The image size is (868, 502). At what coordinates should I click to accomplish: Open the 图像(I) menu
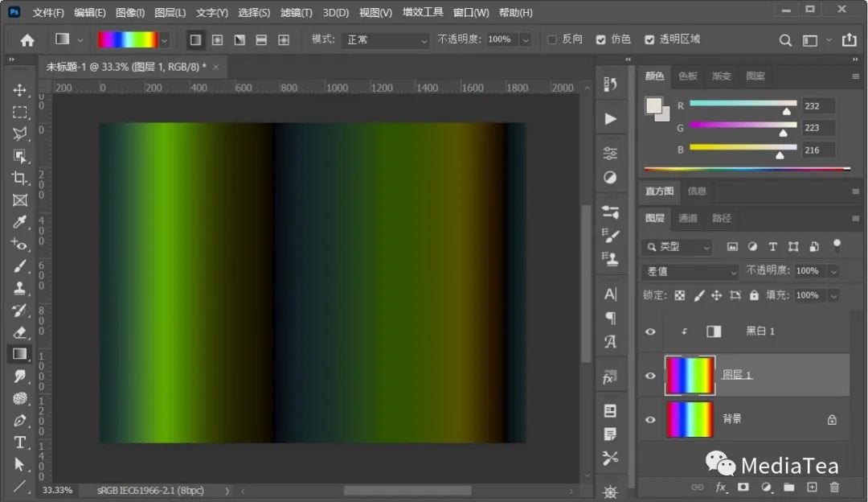[130, 12]
